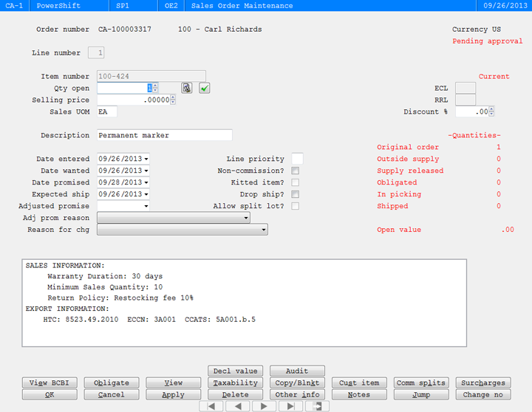Open Cust item
Screen dimensions: 532x412
coord(359,383)
